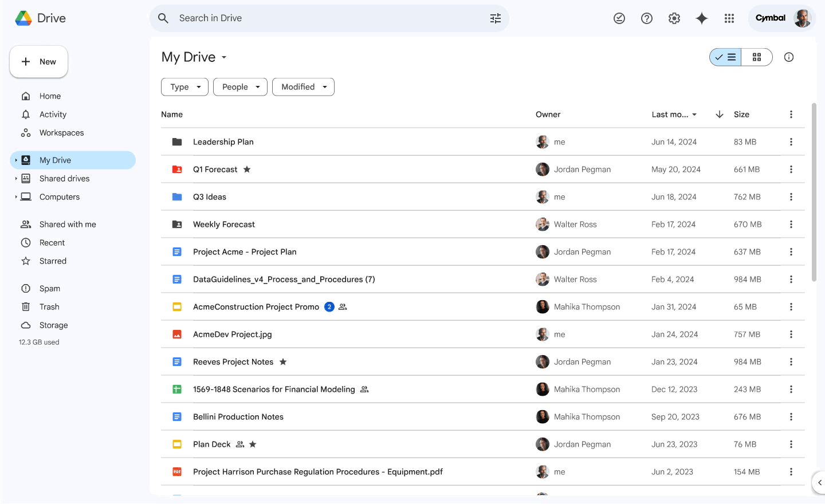Viewport: 825px width, 504px height.
Task: Open the Type filter dropdown
Action: [184, 87]
